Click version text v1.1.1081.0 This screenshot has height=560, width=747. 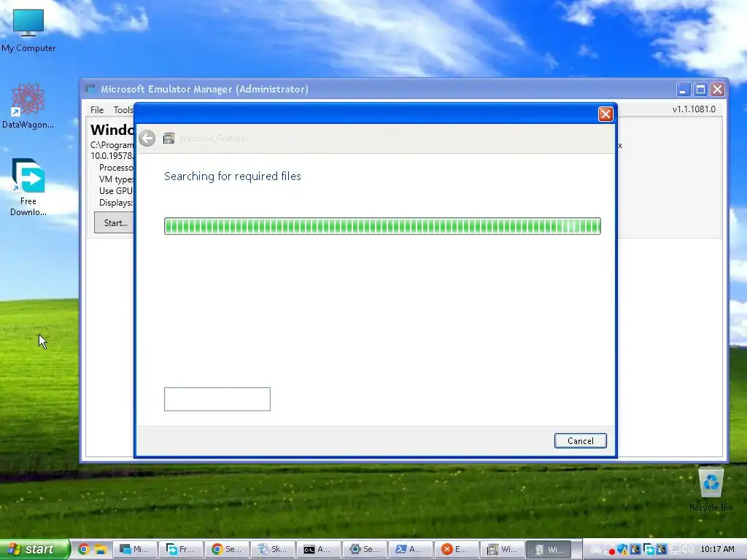[694, 109]
